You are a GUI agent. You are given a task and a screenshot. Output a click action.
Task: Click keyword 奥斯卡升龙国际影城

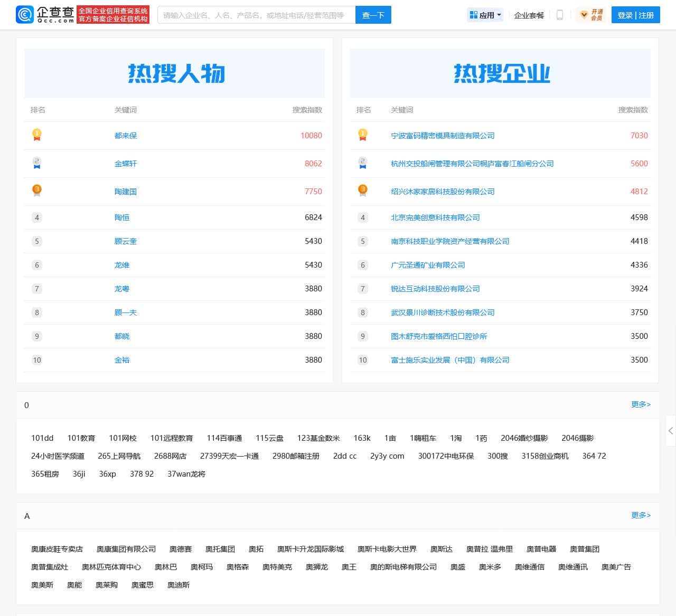[x=311, y=549]
